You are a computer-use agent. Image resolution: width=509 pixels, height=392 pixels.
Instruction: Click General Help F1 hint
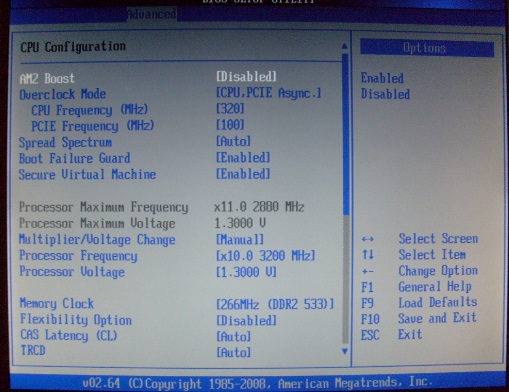point(435,287)
